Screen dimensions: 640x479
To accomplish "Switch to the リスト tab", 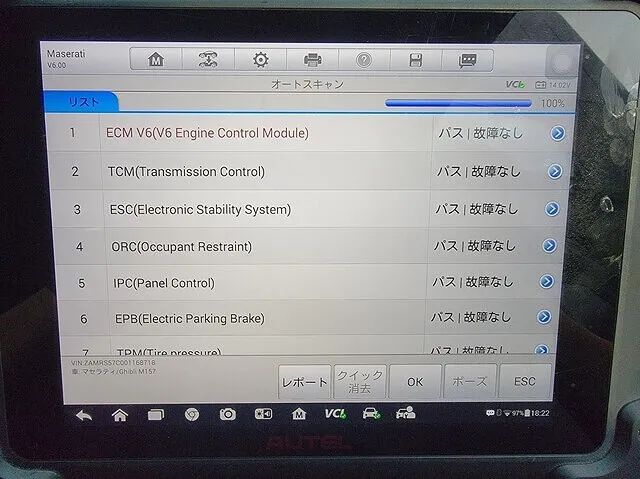I will pos(82,102).
